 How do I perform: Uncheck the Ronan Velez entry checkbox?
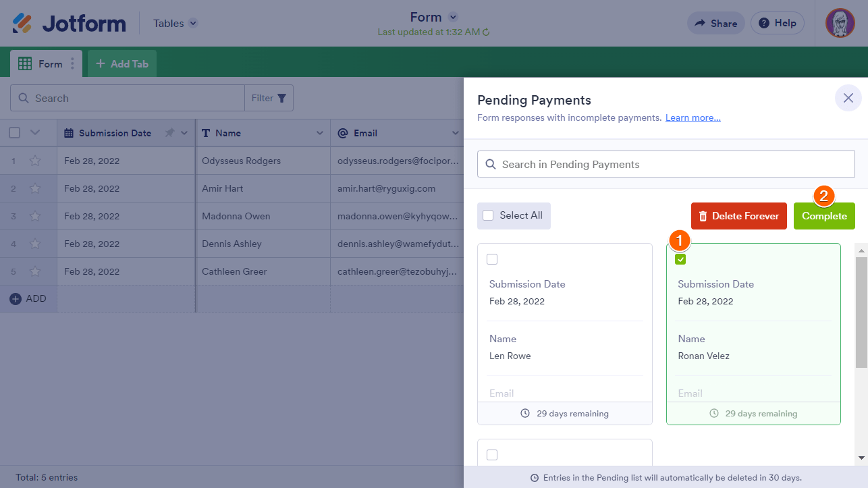click(680, 260)
